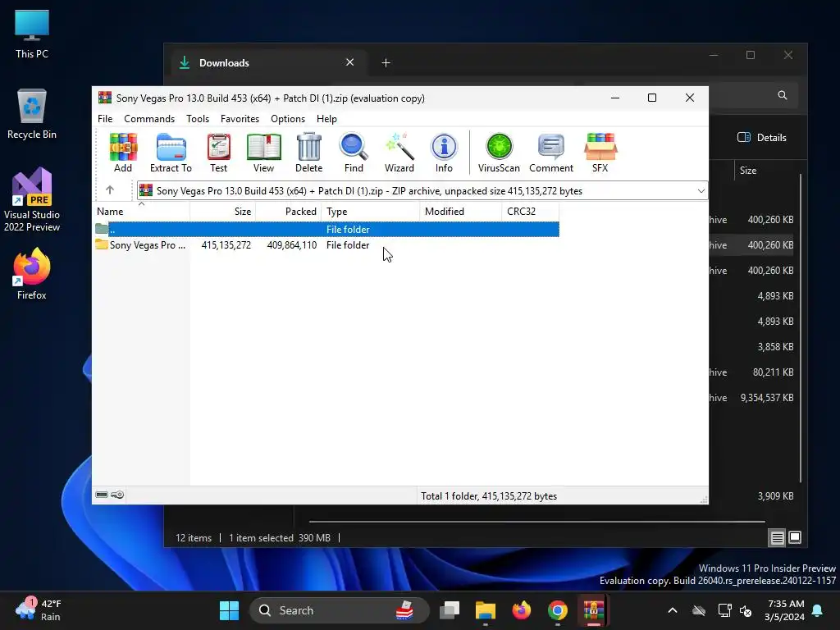840x630 pixels.
Task: Sort by the CRC32 column header
Action: click(x=531, y=212)
